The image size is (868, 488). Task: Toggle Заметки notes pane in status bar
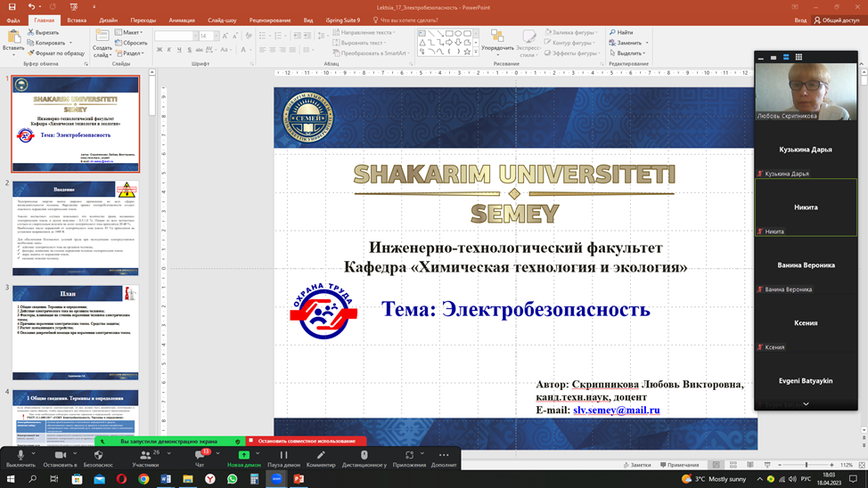tap(637, 465)
